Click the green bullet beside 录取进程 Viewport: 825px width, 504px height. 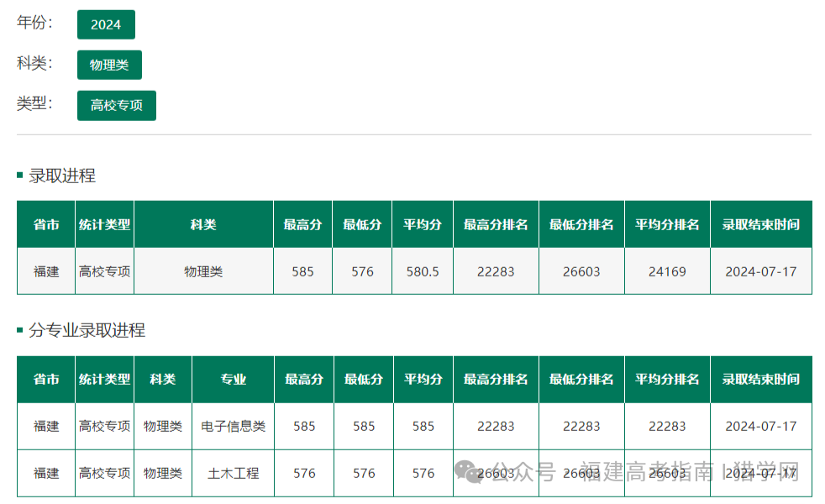coord(20,176)
